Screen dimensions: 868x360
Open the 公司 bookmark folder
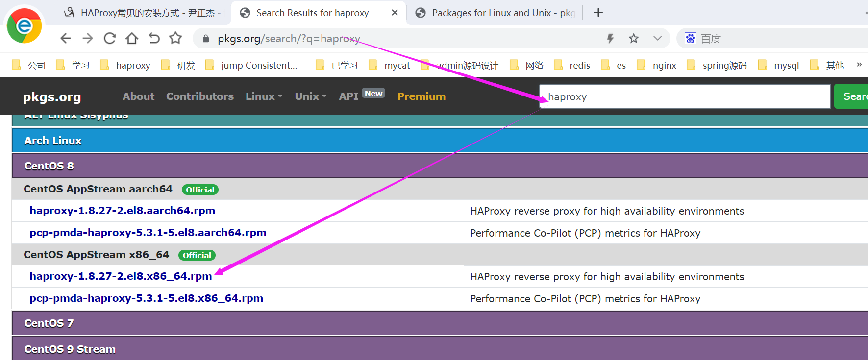(x=29, y=65)
